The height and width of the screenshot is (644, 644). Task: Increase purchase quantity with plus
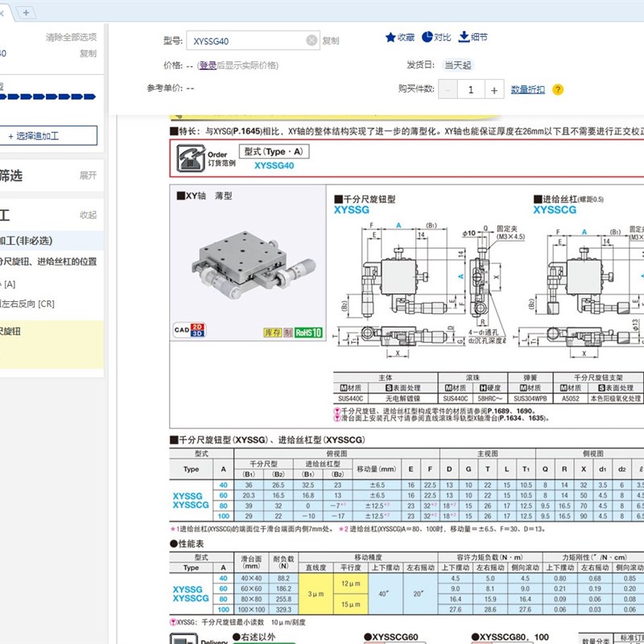(x=494, y=89)
